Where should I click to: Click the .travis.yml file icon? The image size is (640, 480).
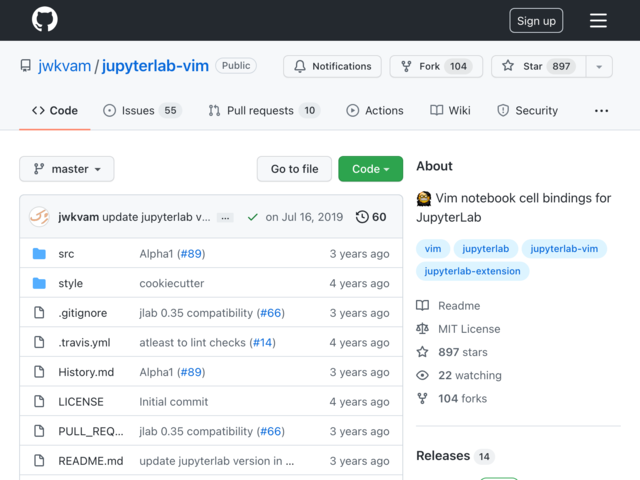pos(39,342)
